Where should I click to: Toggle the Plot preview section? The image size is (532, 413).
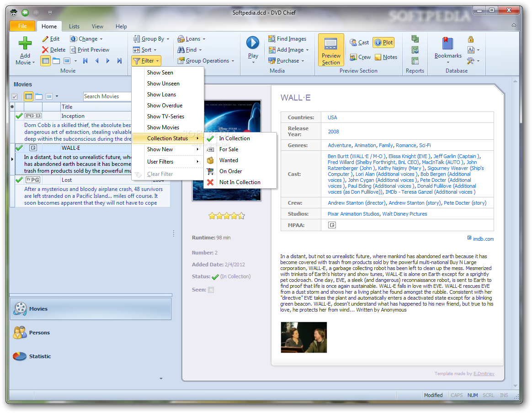pos(383,42)
